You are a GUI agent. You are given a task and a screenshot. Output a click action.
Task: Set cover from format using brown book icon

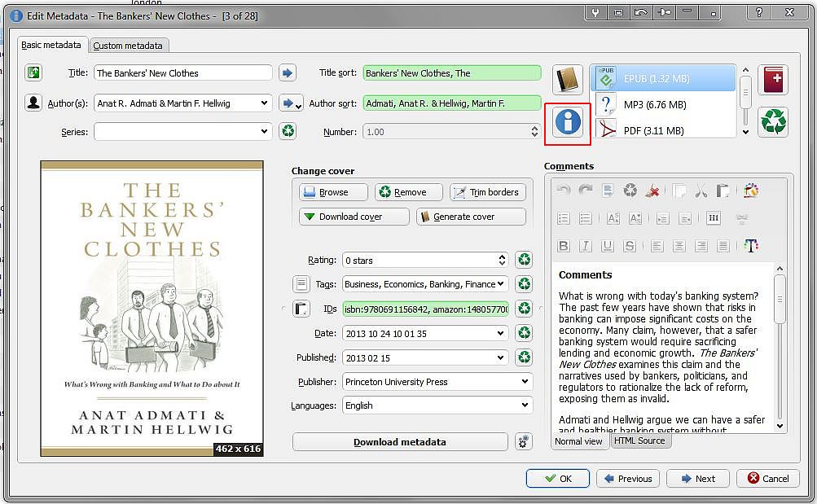[568, 80]
